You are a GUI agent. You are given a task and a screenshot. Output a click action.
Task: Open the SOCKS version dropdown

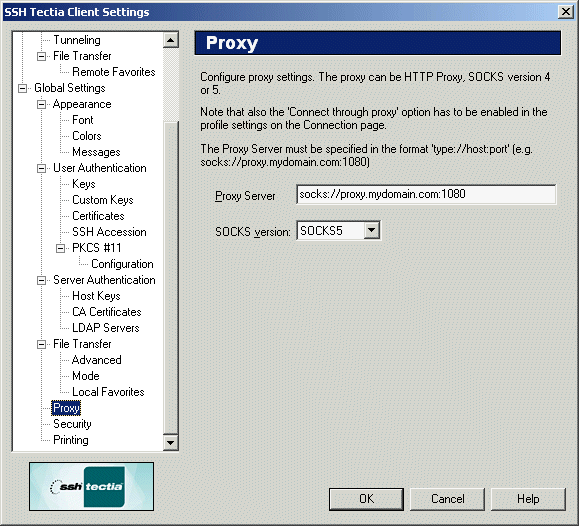point(371,230)
